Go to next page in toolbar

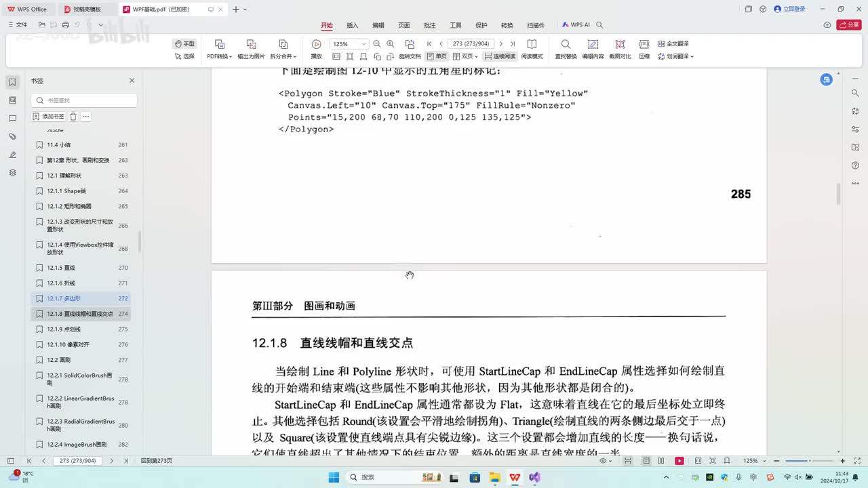click(501, 44)
